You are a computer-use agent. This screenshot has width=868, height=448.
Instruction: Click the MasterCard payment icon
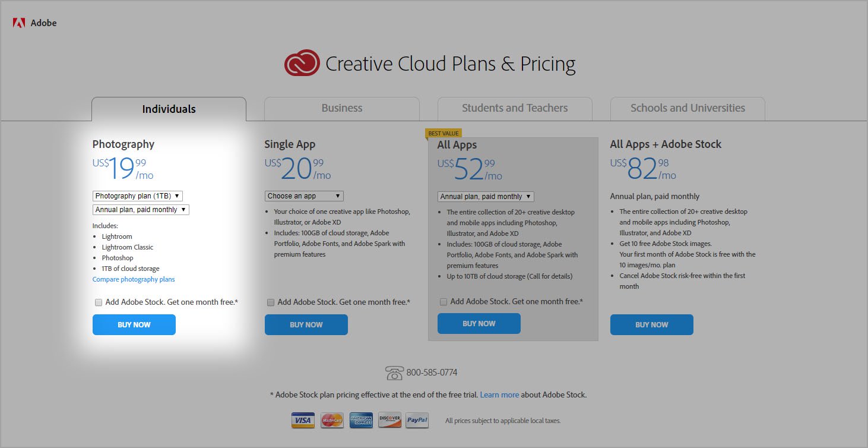pos(332,421)
